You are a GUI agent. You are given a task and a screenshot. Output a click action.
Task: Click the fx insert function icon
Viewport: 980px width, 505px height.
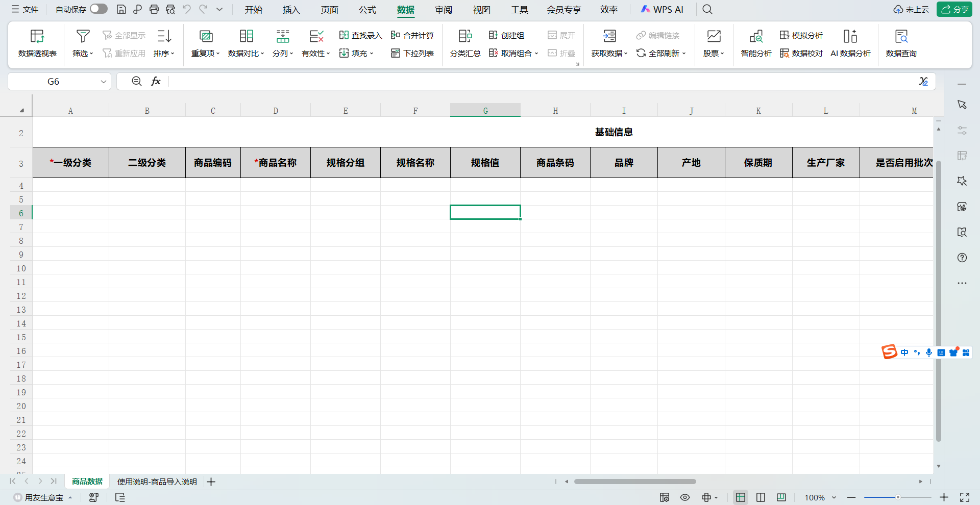click(156, 81)
